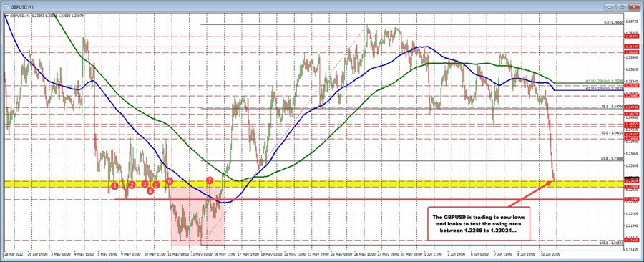Click the 1.23665 price scale value
Viewport: 644px width, 262px height.
[x=632, y=155]
